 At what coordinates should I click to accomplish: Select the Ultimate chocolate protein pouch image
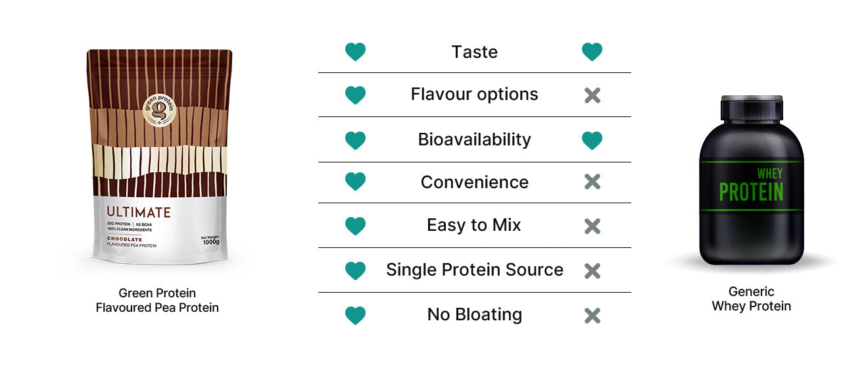(x=159, y=158)
